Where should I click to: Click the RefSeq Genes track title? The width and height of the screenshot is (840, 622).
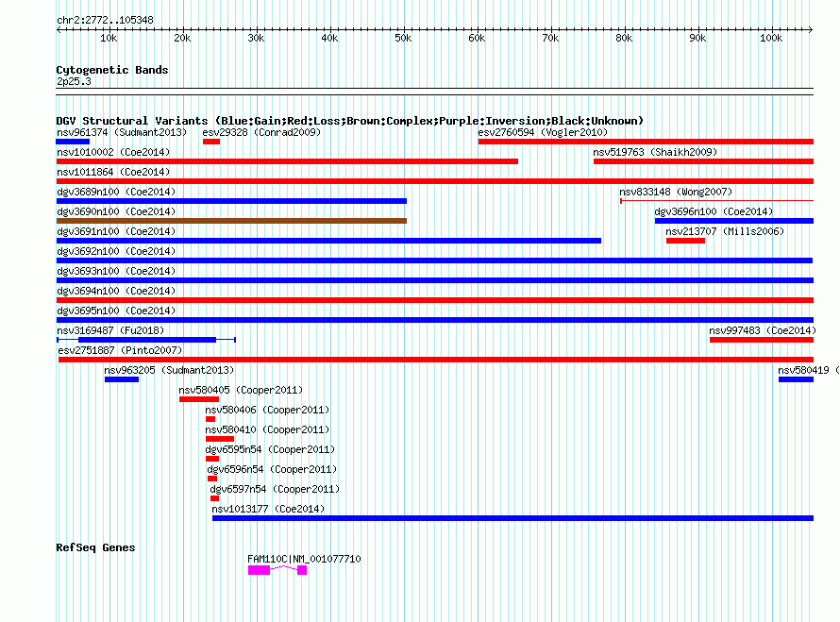pos(95,547)
